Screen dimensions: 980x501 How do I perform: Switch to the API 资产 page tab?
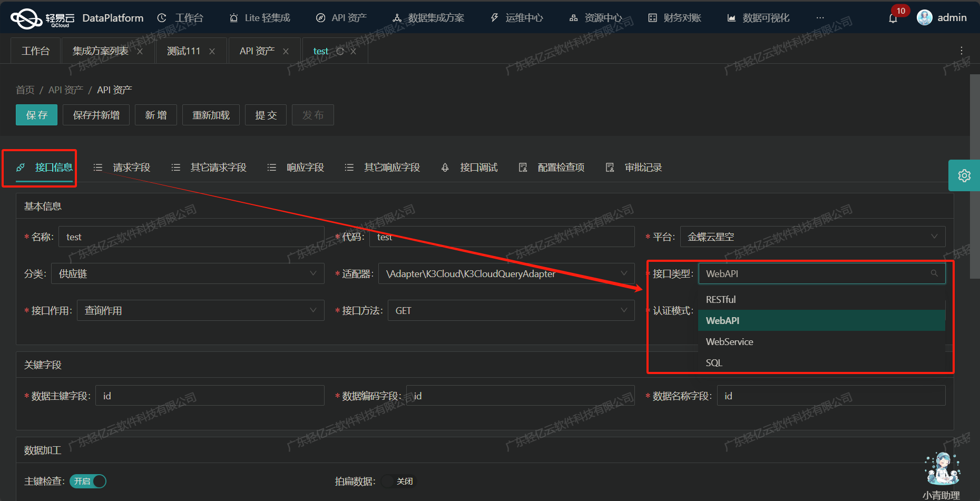click(x=257, y=51)
